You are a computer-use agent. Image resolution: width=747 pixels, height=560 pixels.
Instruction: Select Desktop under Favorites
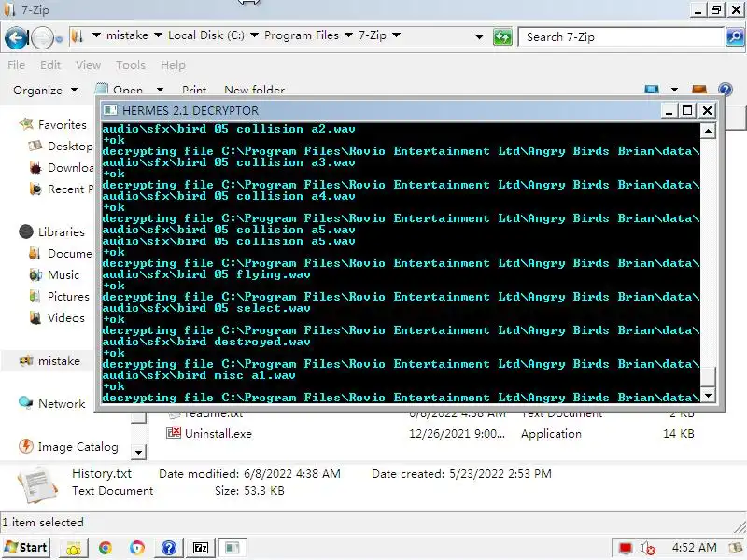tap(61, 147)
